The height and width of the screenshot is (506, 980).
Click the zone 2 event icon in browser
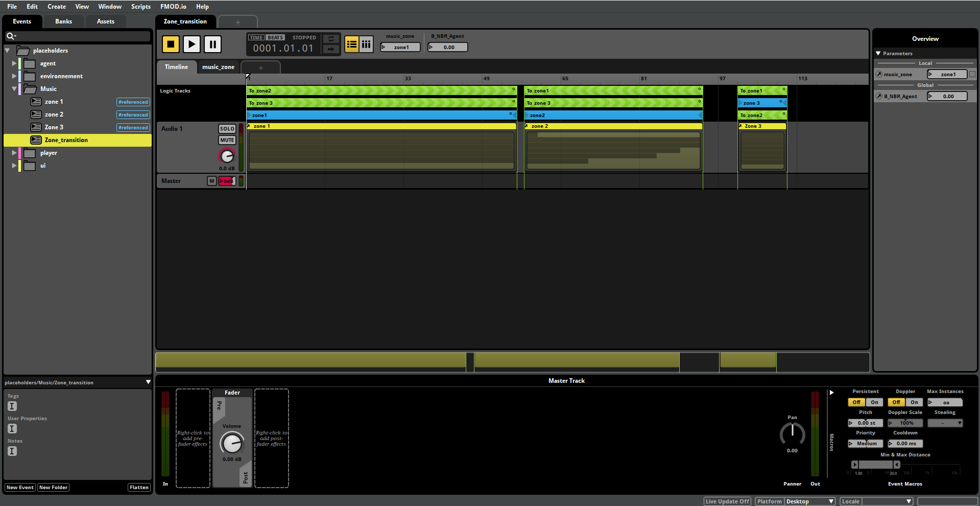(36, 114)
